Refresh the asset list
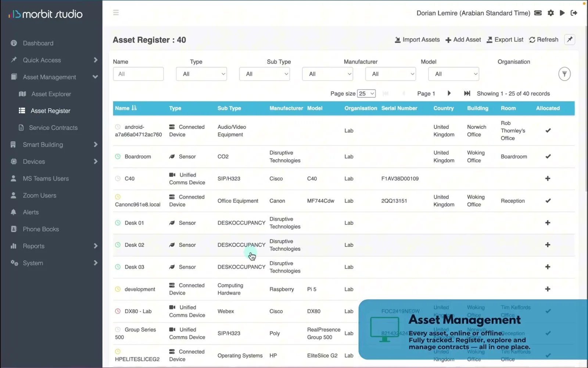 coord(544,40)
